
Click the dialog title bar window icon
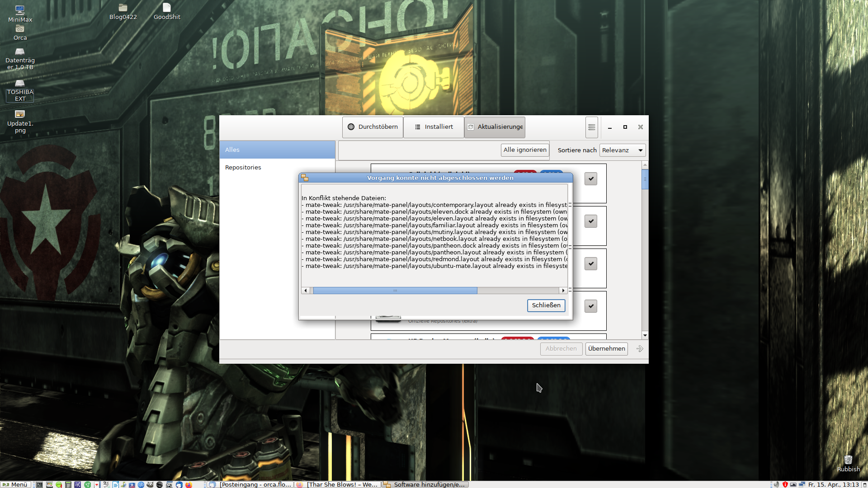coord(305,178)
